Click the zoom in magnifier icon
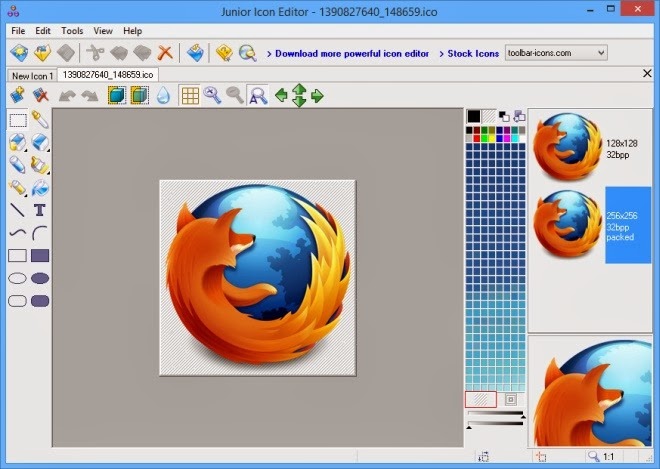 [212, 96]
